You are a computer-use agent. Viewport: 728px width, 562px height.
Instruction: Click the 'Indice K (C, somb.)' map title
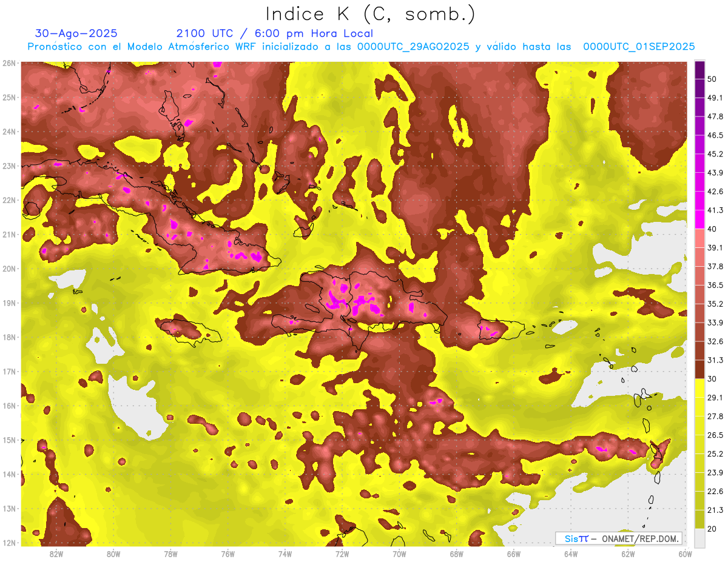tap(370, 14)
